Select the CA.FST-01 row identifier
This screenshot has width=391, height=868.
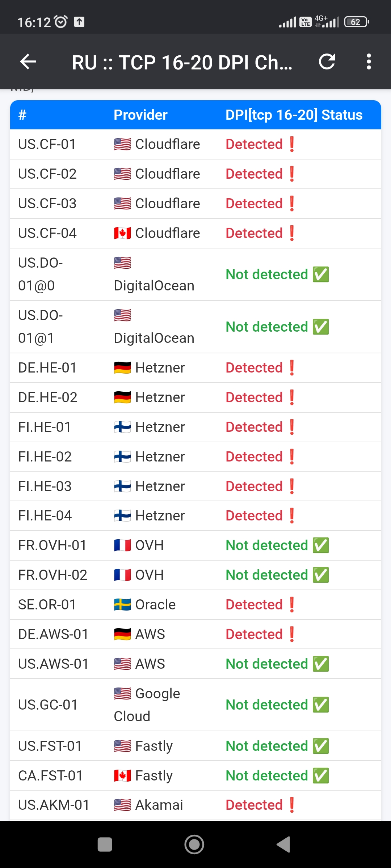click(50, 776)
